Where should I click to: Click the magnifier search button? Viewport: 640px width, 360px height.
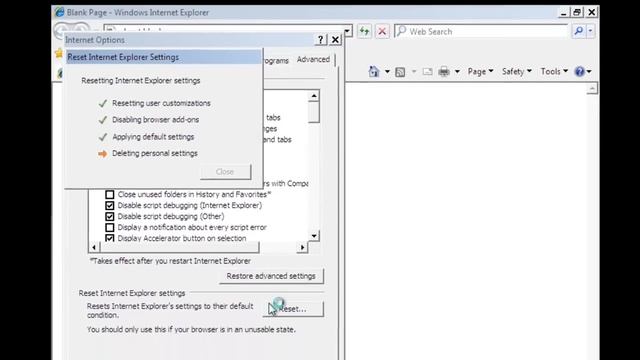(578, 31)
